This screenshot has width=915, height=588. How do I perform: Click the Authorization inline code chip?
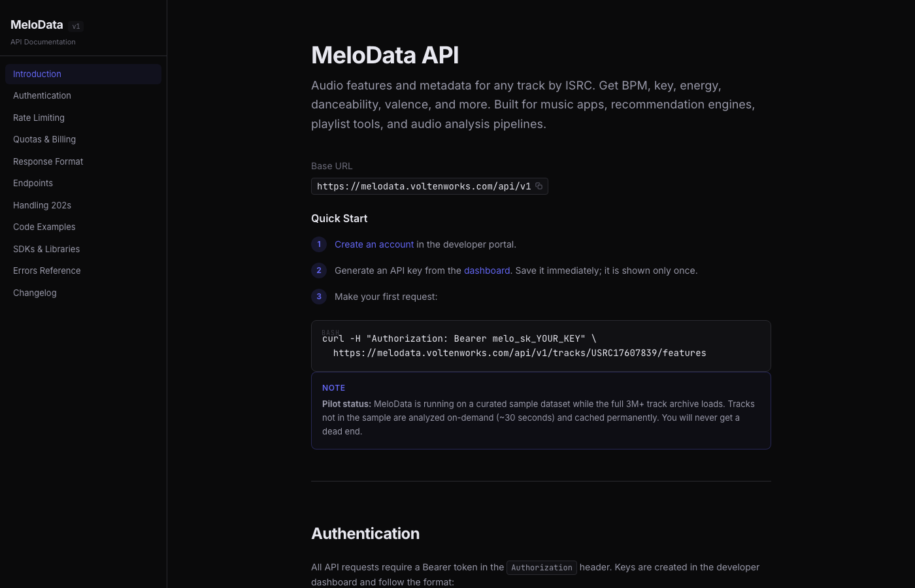pyautogui.click(x=541, y=567)
